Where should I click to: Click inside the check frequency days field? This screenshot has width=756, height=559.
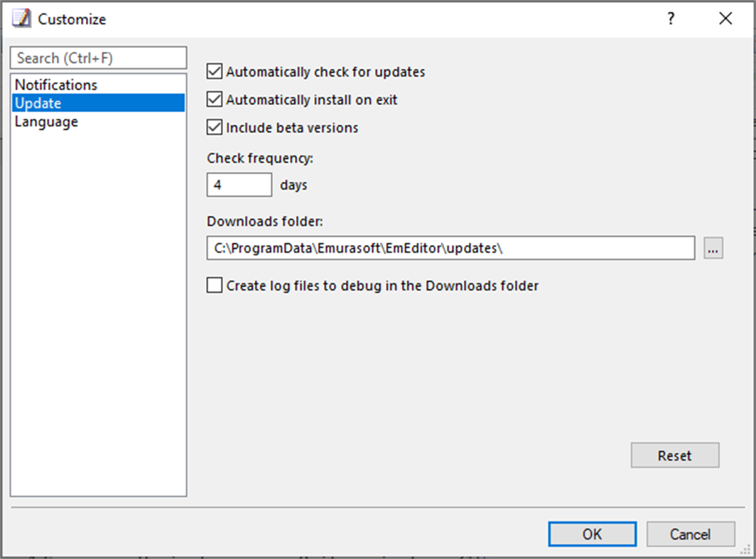coord(239,184)
